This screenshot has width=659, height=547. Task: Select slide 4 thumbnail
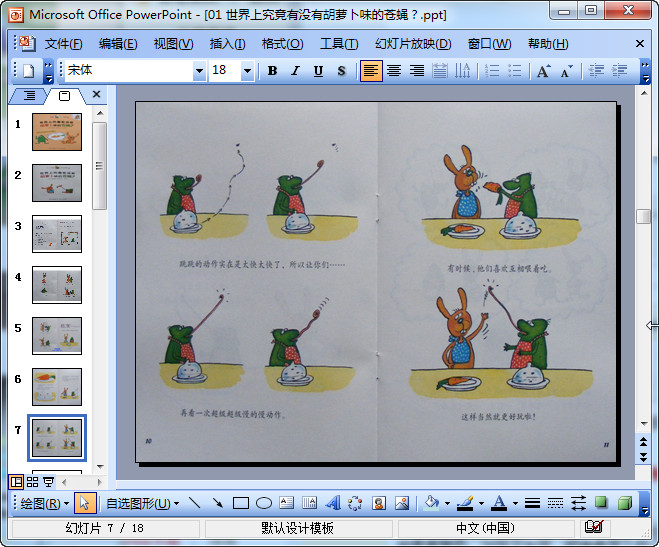point(57,285)
